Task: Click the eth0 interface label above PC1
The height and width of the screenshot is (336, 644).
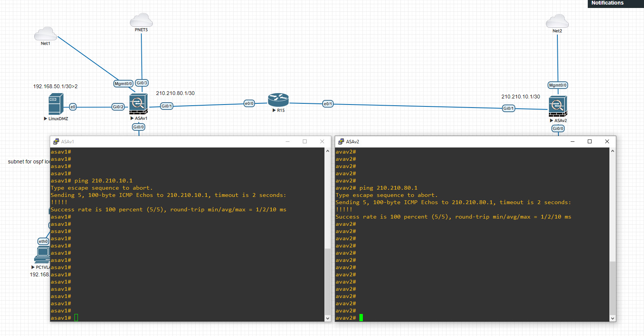Action: (43, 241)
